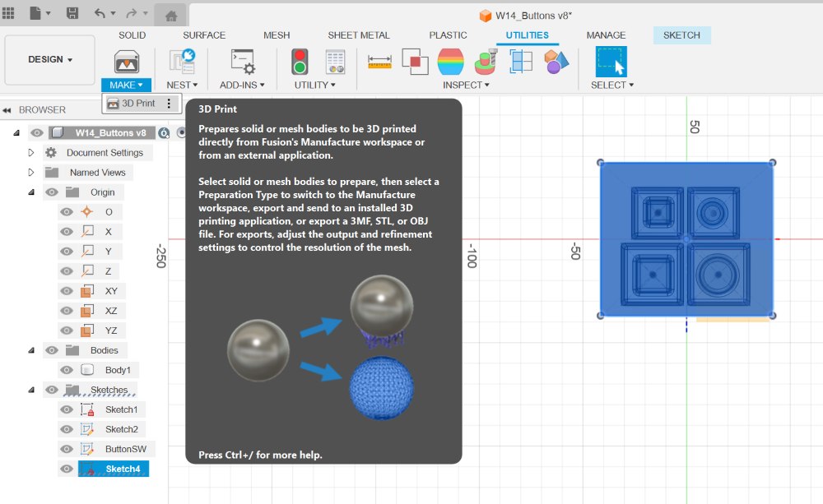The height and width of the screenshot is (504, 823).
Task: Click the W14_Buttons document cube icon in title
Action: click(x=486, y=16)
